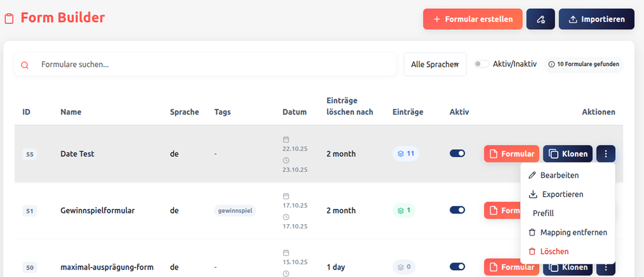Open Formular button for Gewinnspielformular

[x=502, y=210]
